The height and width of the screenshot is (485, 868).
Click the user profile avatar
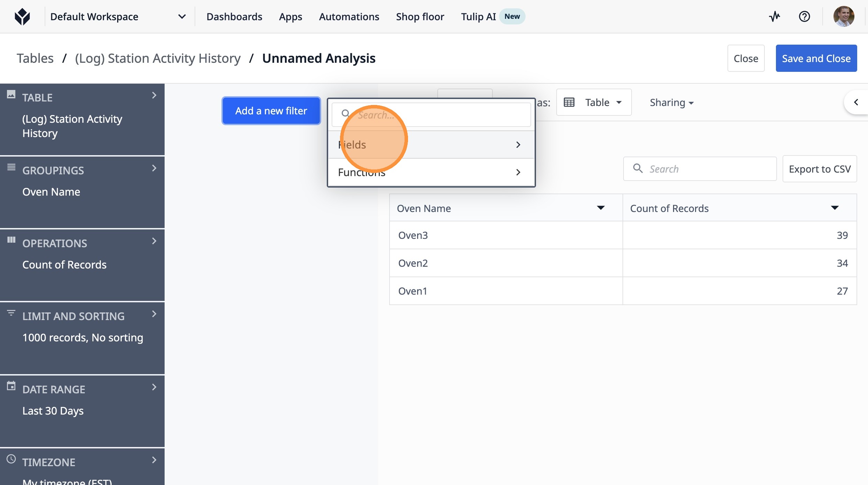843,16
